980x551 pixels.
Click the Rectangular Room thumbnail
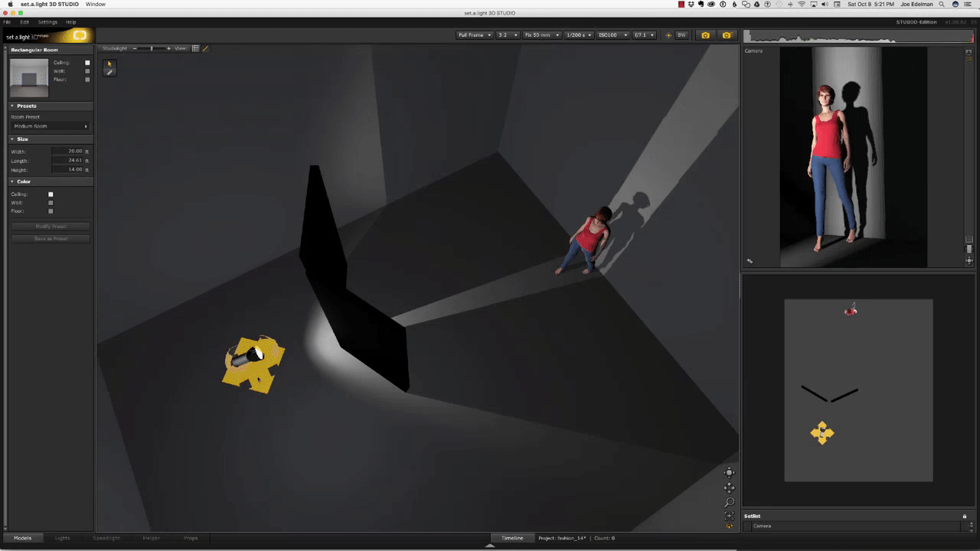point(29,77)
